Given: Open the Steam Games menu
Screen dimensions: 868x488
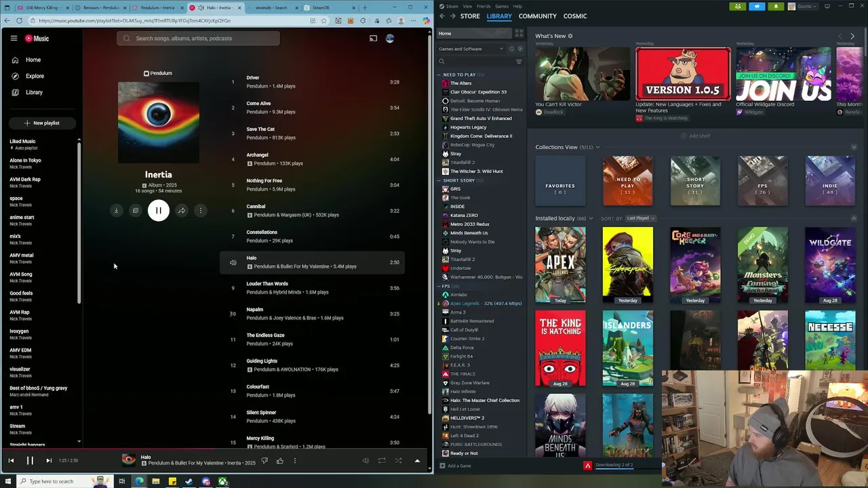Looking at the screenshot, I should (502, 6).
